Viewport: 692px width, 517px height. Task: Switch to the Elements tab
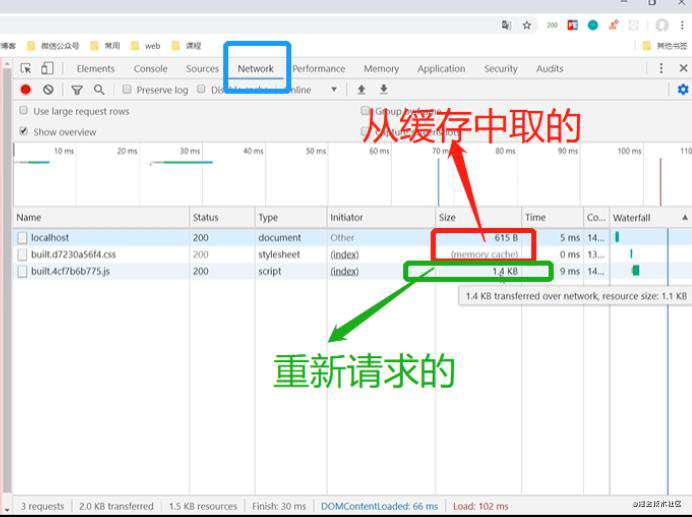[x=95, y=68]
